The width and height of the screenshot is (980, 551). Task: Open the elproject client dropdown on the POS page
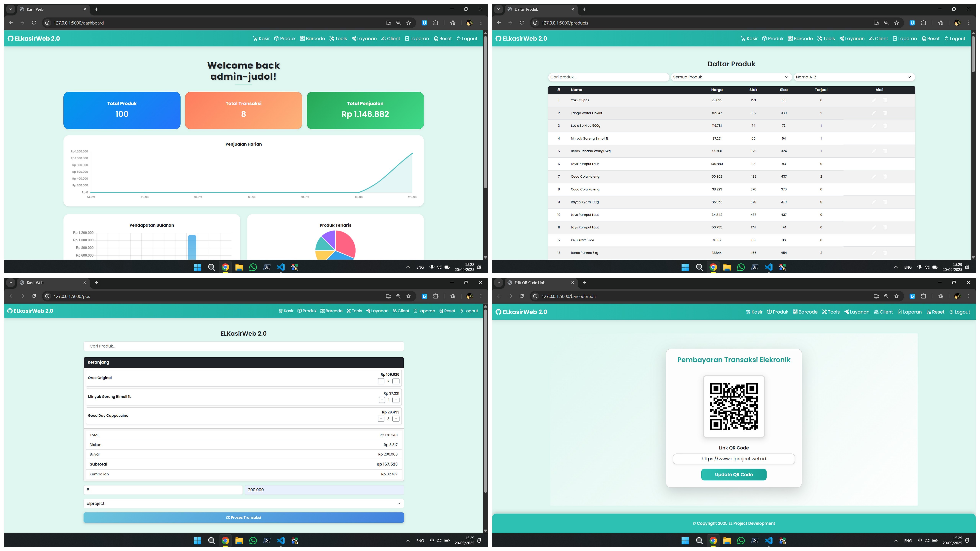click(x=243, y=504)
